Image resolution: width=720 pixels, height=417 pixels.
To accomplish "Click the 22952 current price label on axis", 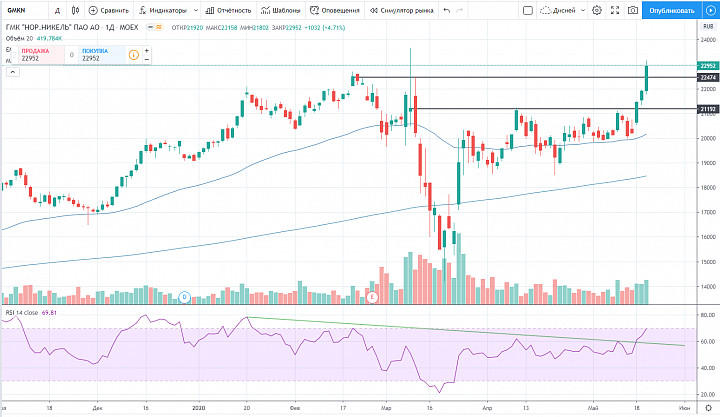I will tap(707, 66).
